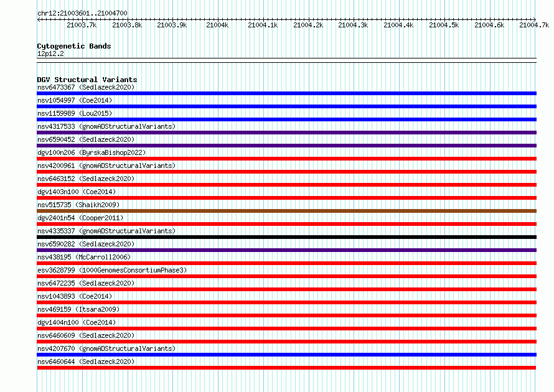Click the black bar under nsv4335337
Screen dimensions: 554x392
click(286, 237)
